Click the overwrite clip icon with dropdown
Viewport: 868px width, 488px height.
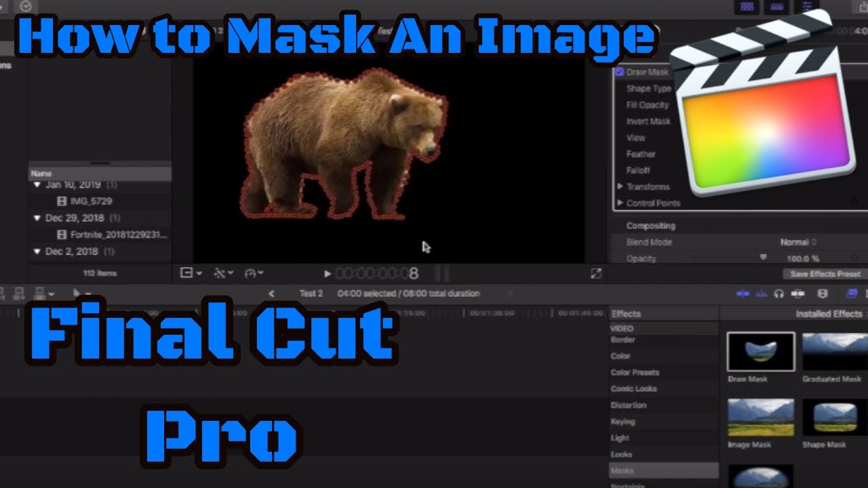click(x=43, y=293)
